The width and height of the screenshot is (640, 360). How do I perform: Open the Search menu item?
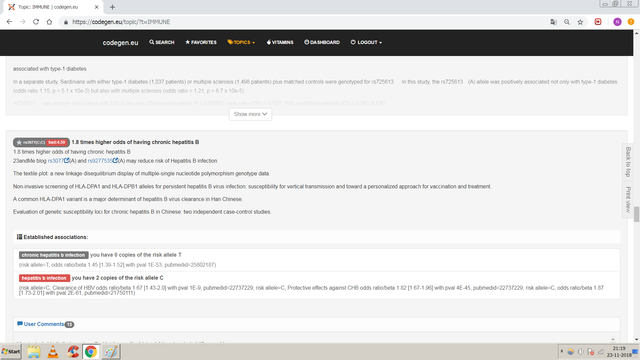click(x=162, y=42)
